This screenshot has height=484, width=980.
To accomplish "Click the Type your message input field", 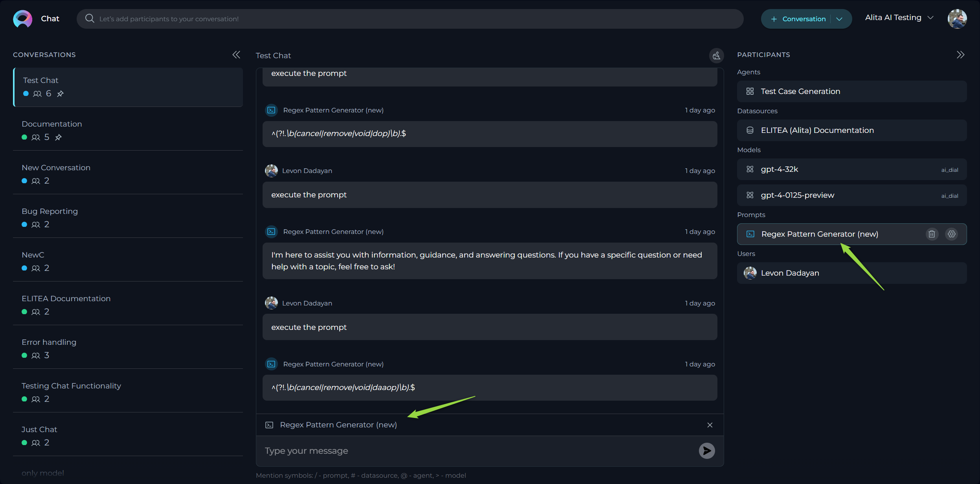I will click(x=489, y=450).
